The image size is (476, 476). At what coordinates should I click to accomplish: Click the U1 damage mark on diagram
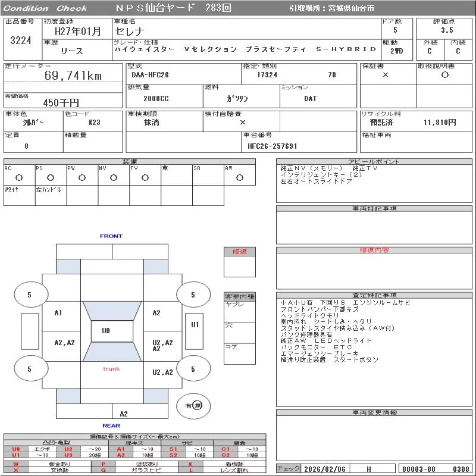195,325
